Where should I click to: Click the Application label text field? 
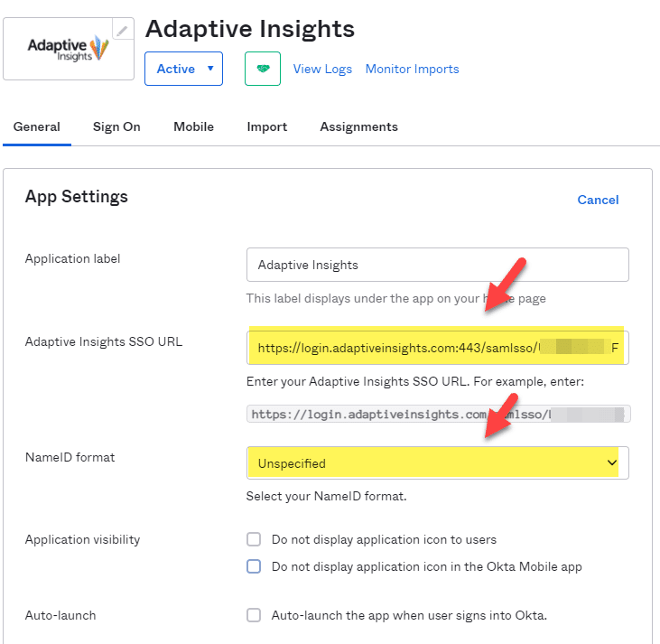437,265
